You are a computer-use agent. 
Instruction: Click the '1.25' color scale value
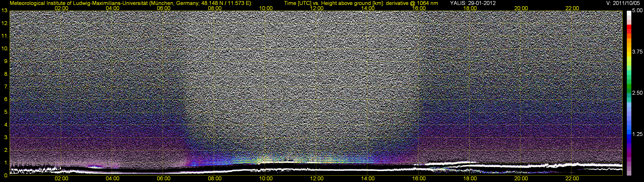click(637, 134)
